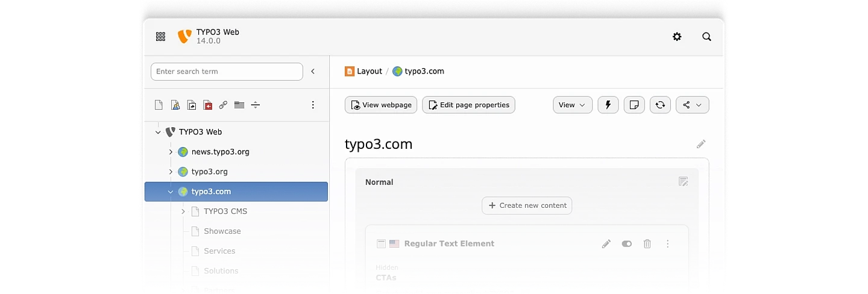868x294 pixels.
Task: Expand the news.typo3.org tree node
Action: pos(171,152)
